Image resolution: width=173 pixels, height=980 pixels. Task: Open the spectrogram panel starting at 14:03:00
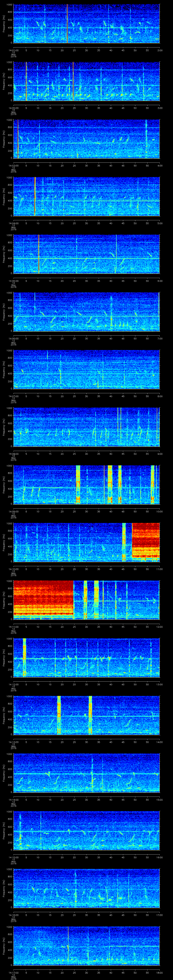[87, 139]
